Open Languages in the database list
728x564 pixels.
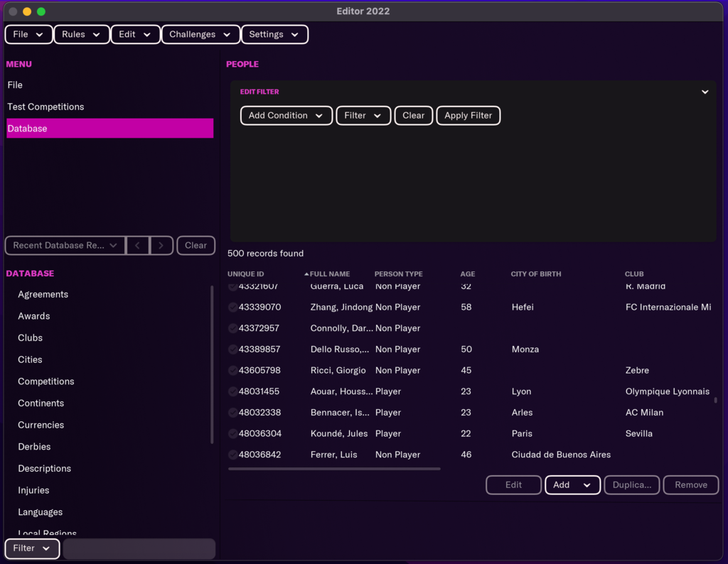(x=41, y=513)
